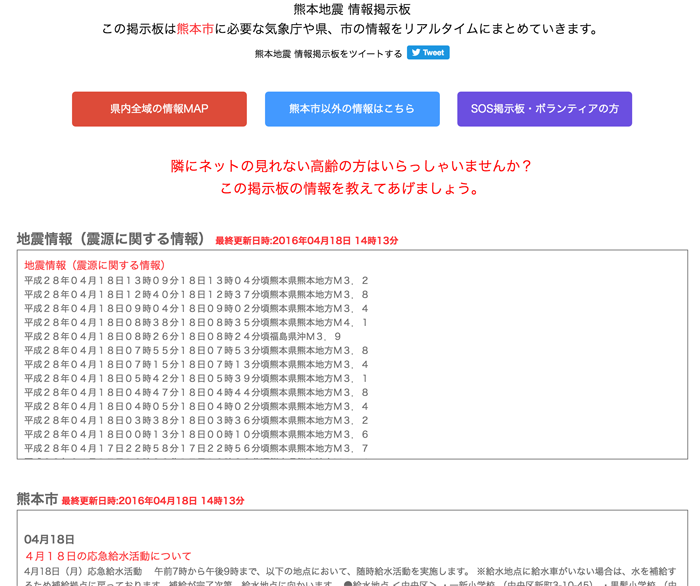Click the paragraph starting 4月18日（月）応急給水活動

pyautogui.click(x=350, y=578)
